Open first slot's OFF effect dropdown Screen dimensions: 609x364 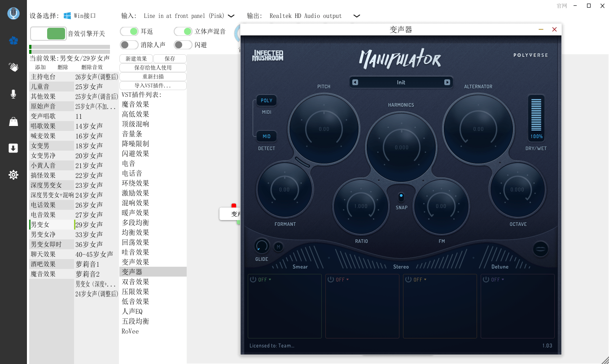265,280
